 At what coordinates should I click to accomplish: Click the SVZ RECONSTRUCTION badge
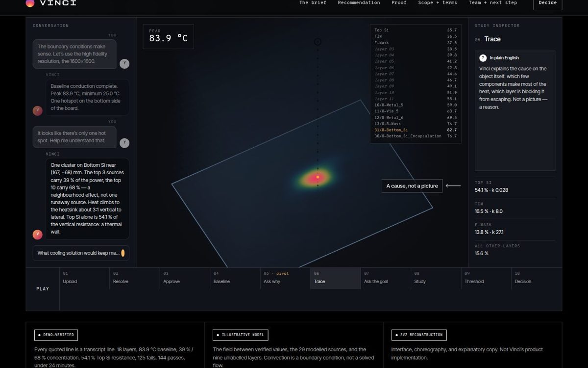tap(419, 335)
